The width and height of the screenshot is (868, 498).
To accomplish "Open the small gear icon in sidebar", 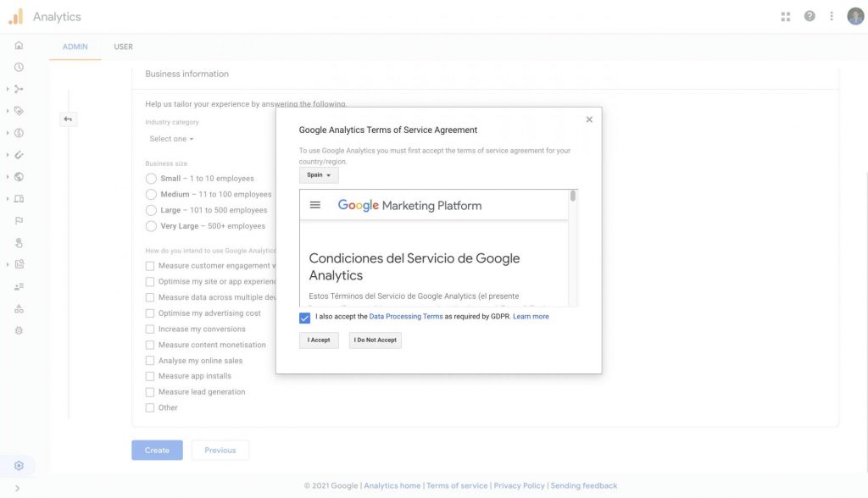I will pos(19,330).
